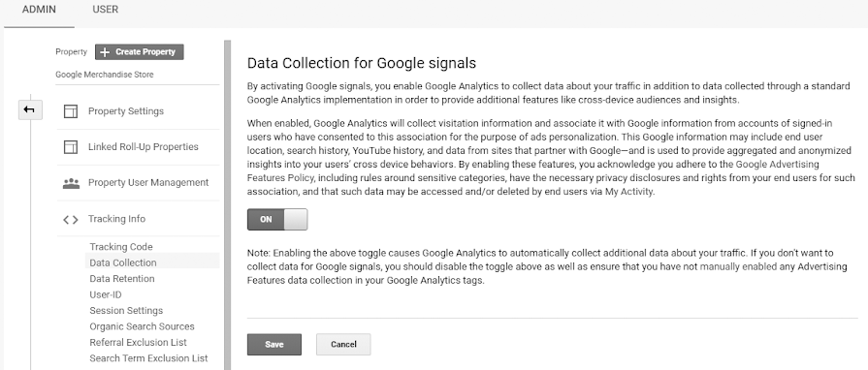The image size is (868, 370).
Task: Cancel the data collection changes
Action: pos(343,344)
